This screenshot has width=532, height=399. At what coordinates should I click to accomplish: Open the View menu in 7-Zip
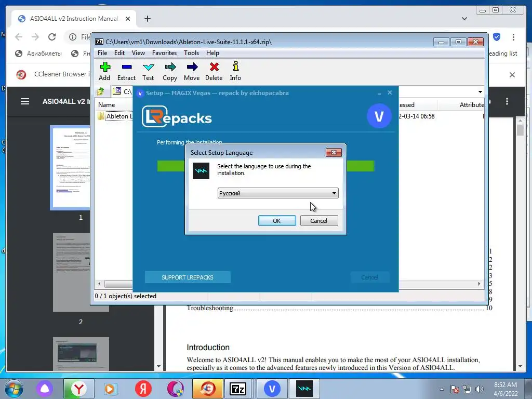(x=138, y=53)
